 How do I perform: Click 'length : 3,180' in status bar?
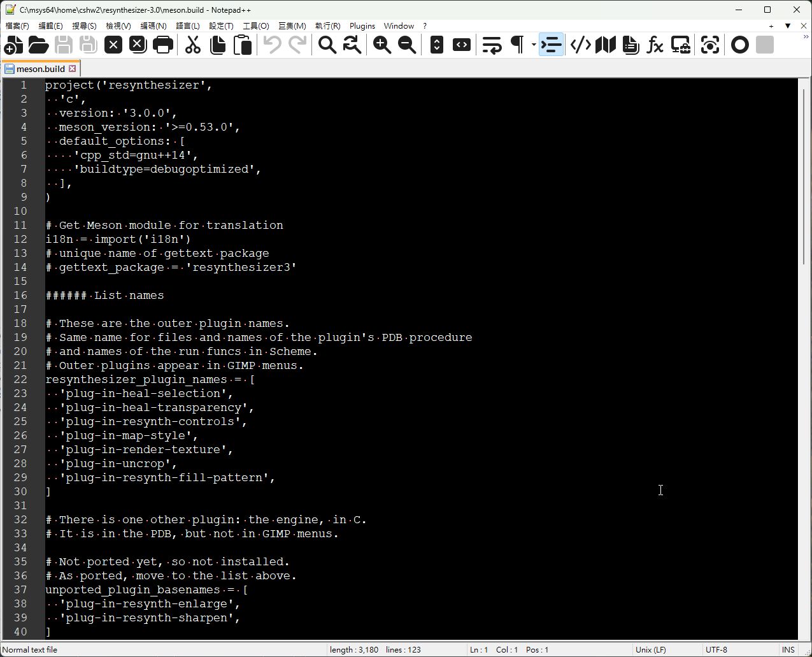click(354, 650)
